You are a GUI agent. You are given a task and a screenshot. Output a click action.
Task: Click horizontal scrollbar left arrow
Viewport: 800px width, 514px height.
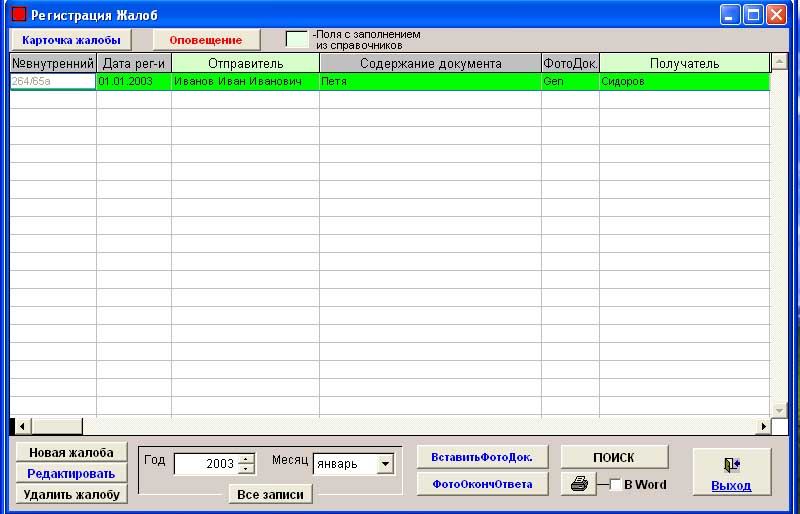coord(22,426)
